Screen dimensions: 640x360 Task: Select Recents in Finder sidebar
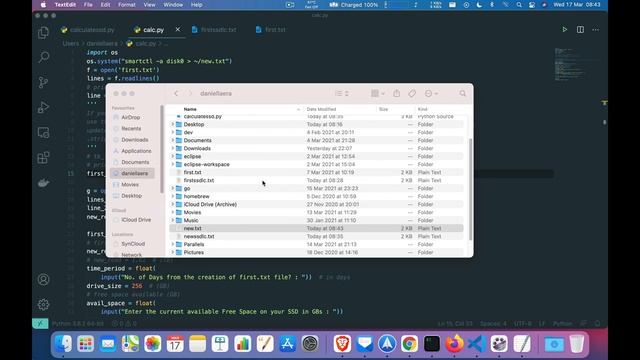131,129
